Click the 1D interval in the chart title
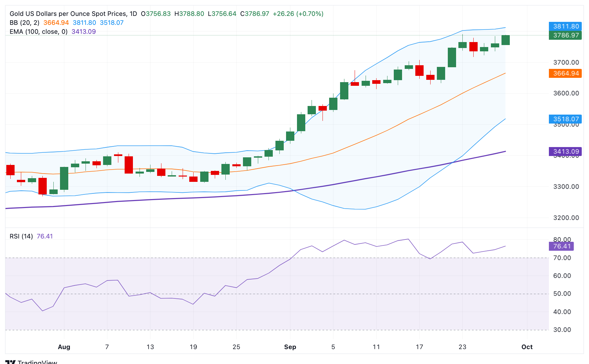The height and width of the screenshot is (364, 589). 133,14
